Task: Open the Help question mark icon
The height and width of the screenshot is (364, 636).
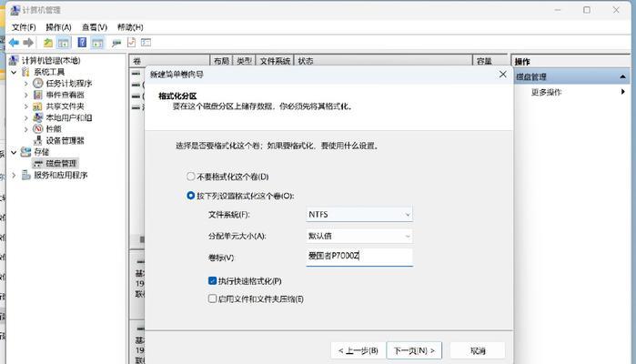Action: 82,42
